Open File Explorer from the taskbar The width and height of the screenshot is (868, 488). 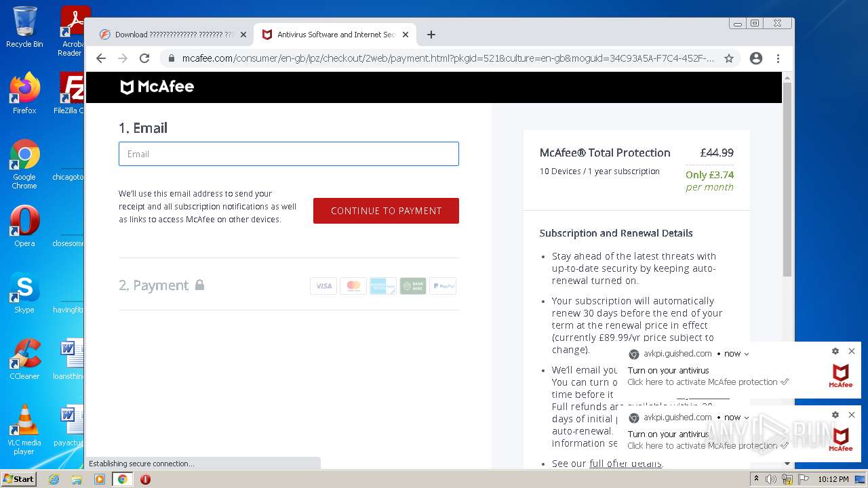[77, 479]
